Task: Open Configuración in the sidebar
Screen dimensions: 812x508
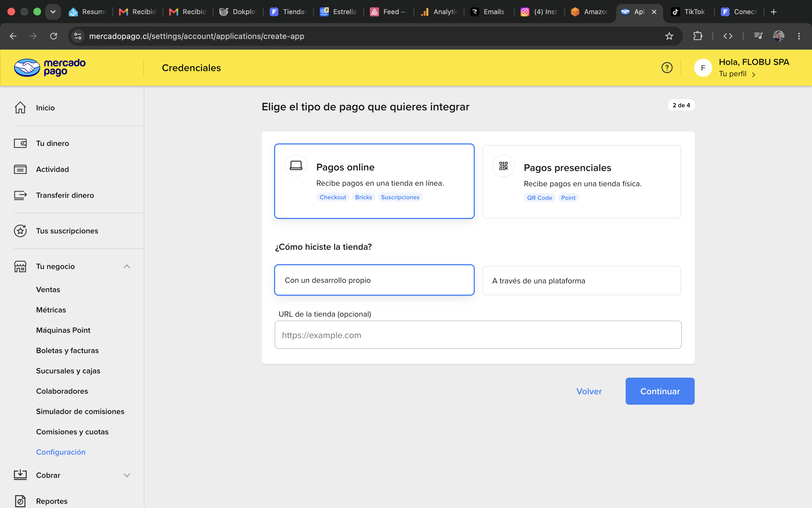Action: point(61,452)
